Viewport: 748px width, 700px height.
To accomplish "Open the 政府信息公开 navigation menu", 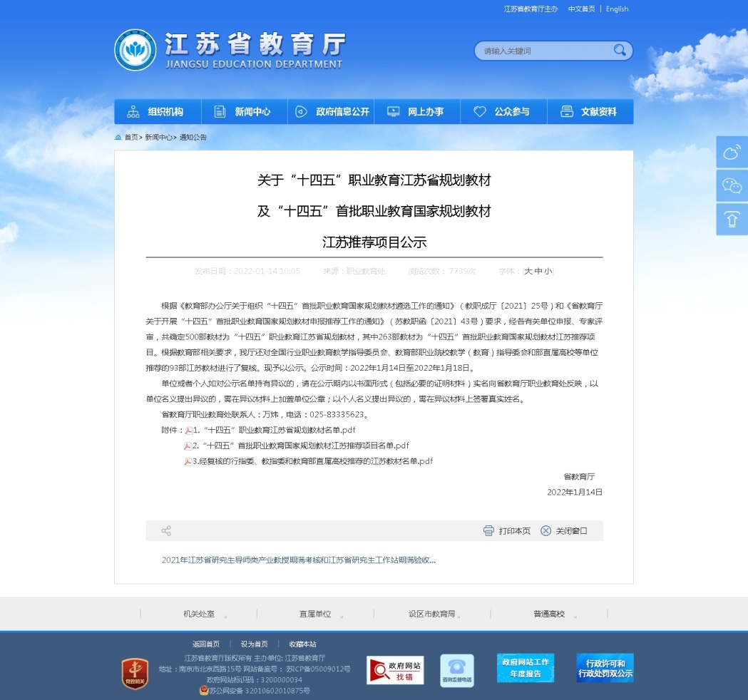I will [332, 112].
